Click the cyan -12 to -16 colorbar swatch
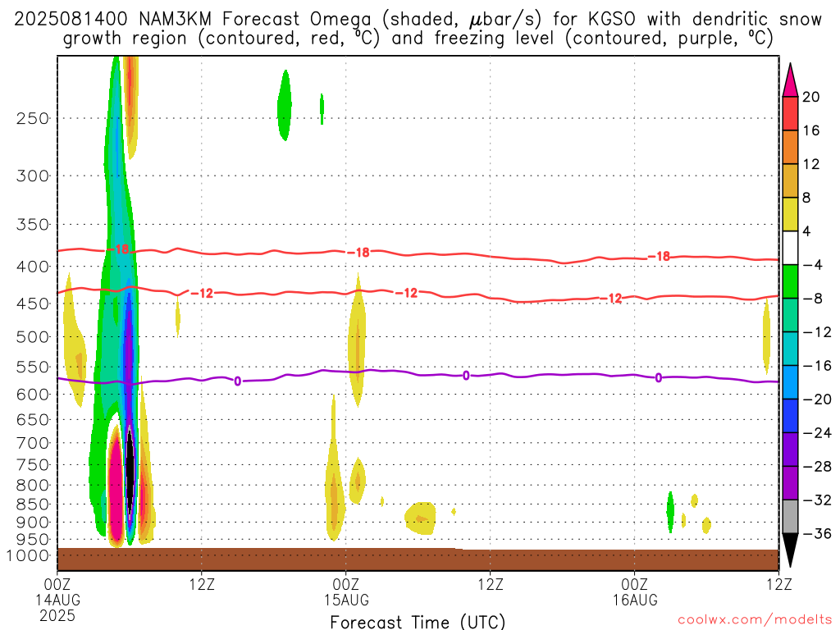This screenshot has height=630, width=840. coord(790,349)
